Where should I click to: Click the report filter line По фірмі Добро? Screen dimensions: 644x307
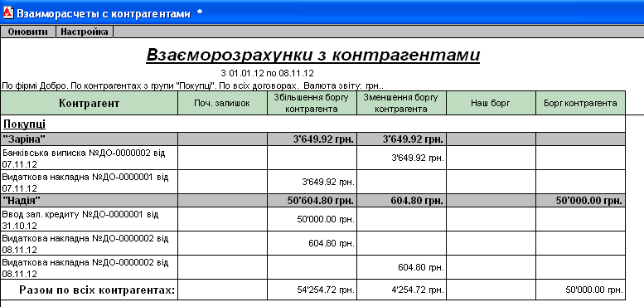[x=192, y=86]
